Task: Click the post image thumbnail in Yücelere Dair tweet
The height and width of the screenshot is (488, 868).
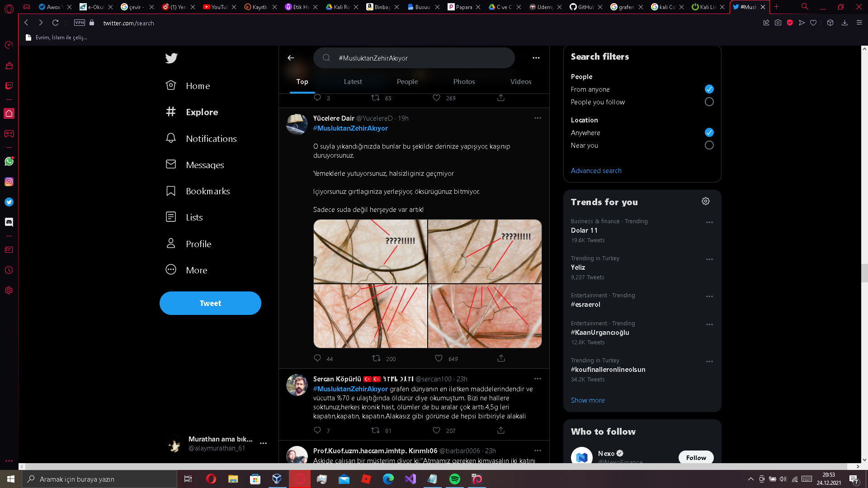Action: tap(426, 283)
